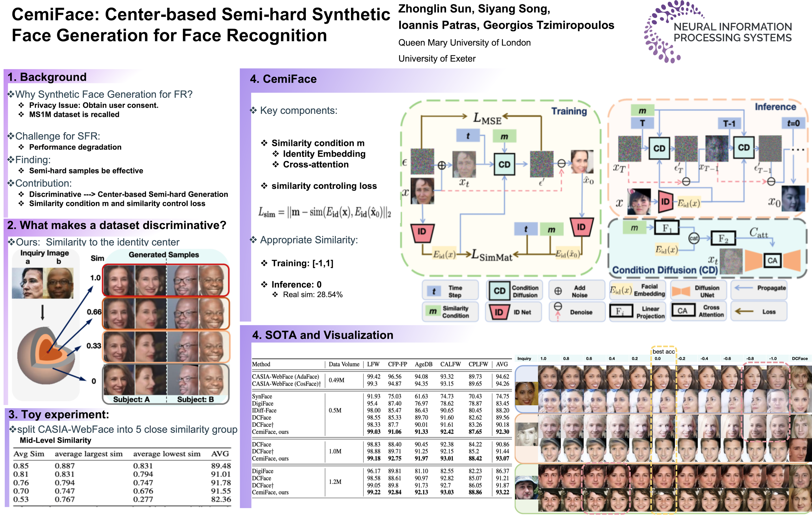Click Inquiry Image a thumbnail
812x520 pixels.
tap(27, 283)
